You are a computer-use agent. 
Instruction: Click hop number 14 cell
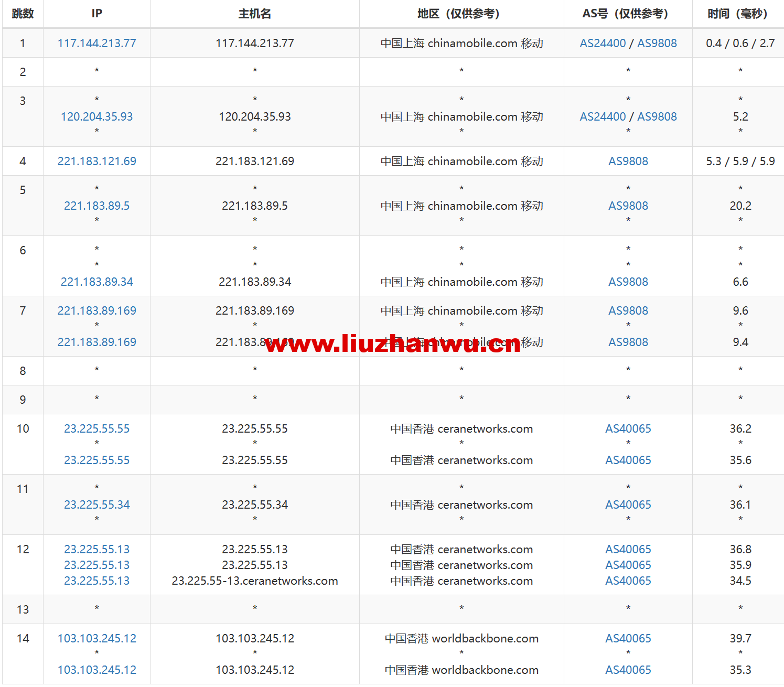23,654
